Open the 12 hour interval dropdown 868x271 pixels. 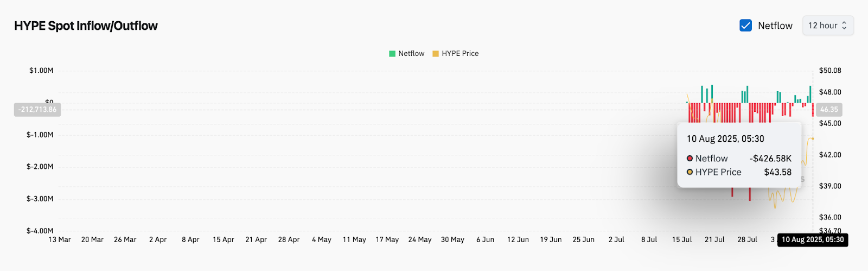827,26
